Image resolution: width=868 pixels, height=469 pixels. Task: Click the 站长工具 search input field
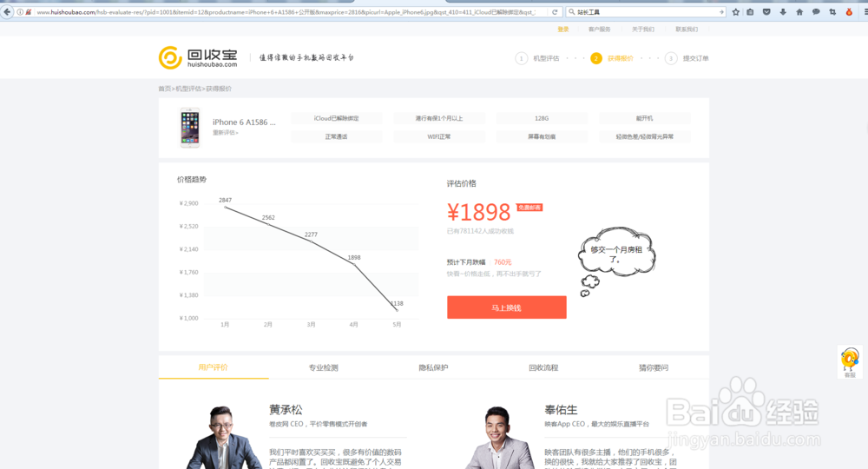click(x=645, y=11)
